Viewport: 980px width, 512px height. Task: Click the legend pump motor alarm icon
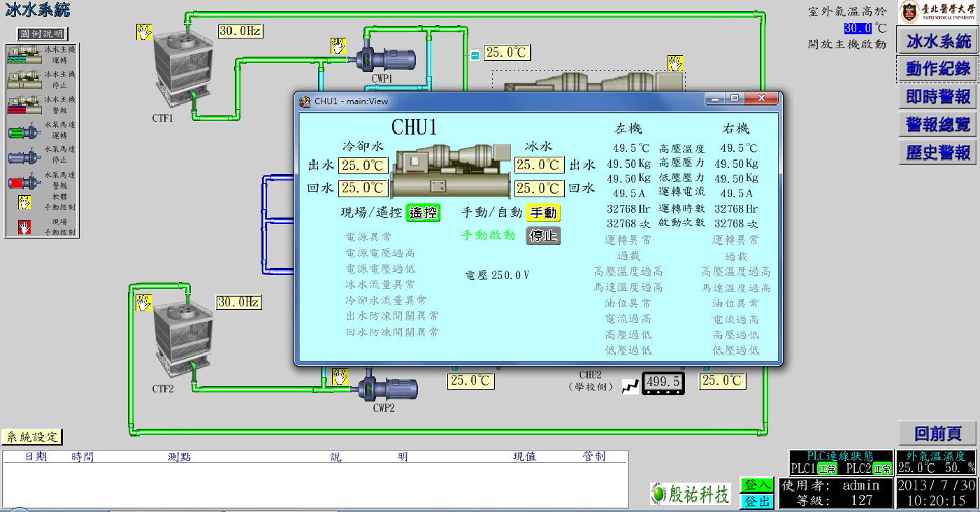(24, 183)
